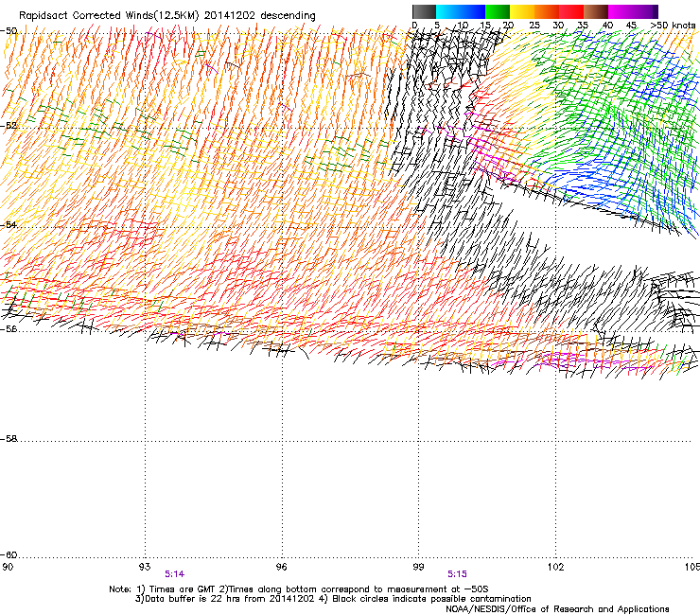This screenshot has height=615, width=700.
Task: Click the '96' longitude label
Action: 282,567
